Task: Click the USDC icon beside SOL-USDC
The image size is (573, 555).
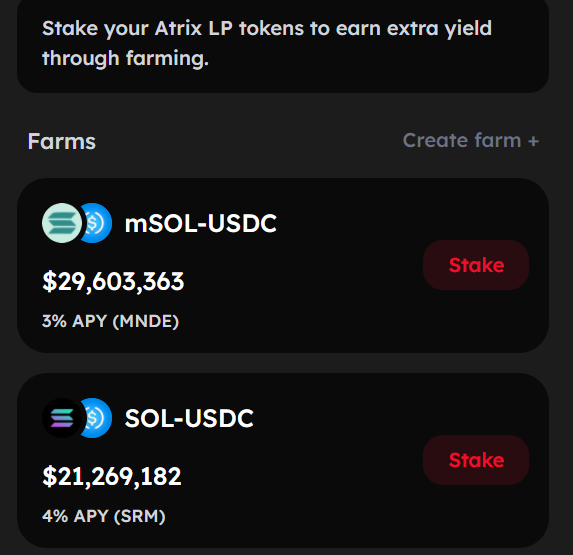Action: tap(96, 418)
